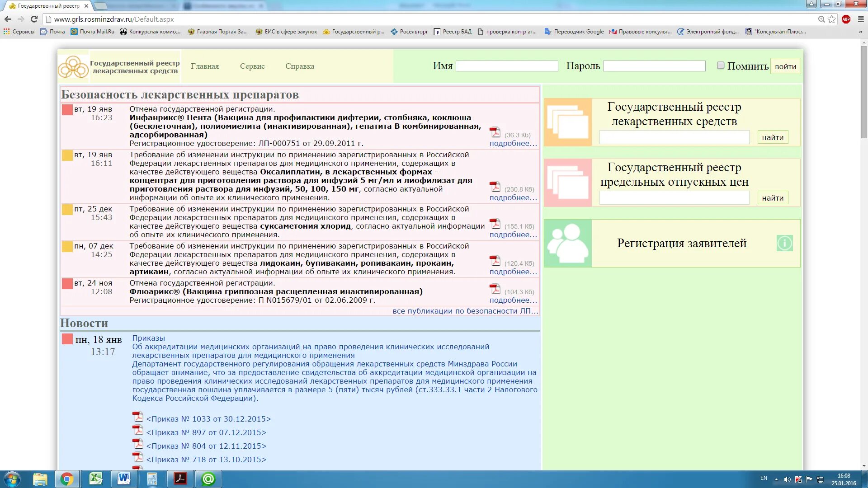Open все публикации по безопасности ЛП link
This screenshot has height=488, width=868.
(x=465, y=311)
